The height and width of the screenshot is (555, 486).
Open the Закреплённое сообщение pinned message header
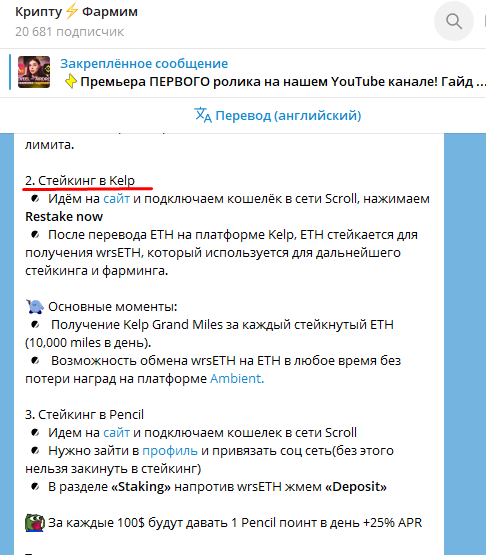tap(144, 64)
